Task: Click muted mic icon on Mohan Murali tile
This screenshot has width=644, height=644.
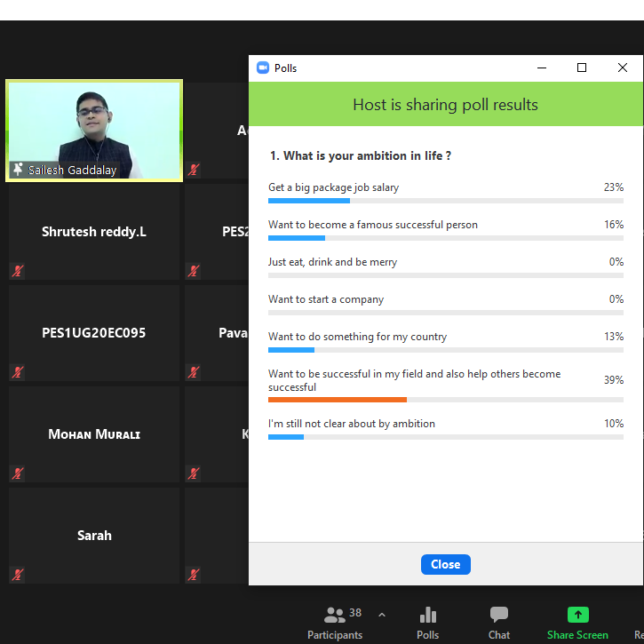Action: click(x=17, y=474)
